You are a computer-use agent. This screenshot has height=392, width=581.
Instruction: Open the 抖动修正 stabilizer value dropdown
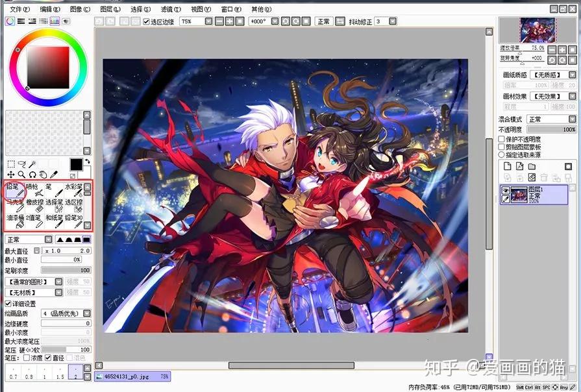(x=393, y=21)
